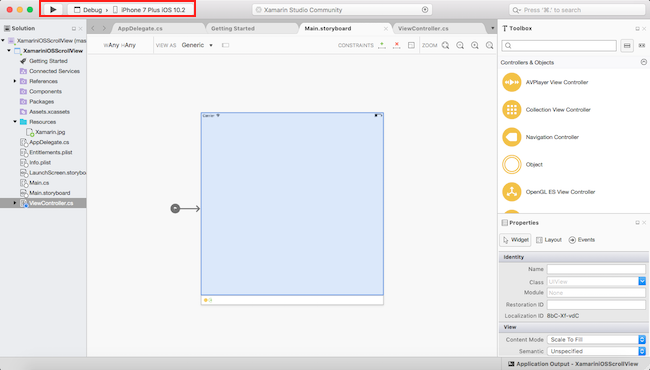
Task: Click the zoom-out magnifier icon
Action: [x=460, y=45]
